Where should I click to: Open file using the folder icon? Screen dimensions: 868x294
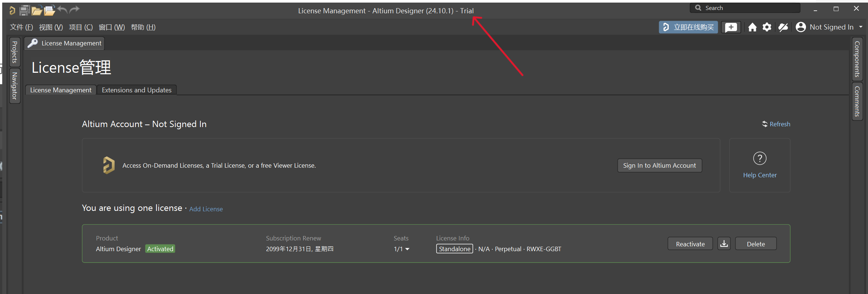pyautogui.click(x=37, y=11)
